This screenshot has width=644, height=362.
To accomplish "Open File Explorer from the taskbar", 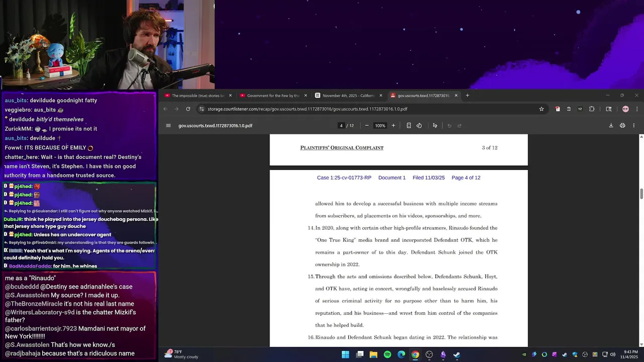I will 373,354.
